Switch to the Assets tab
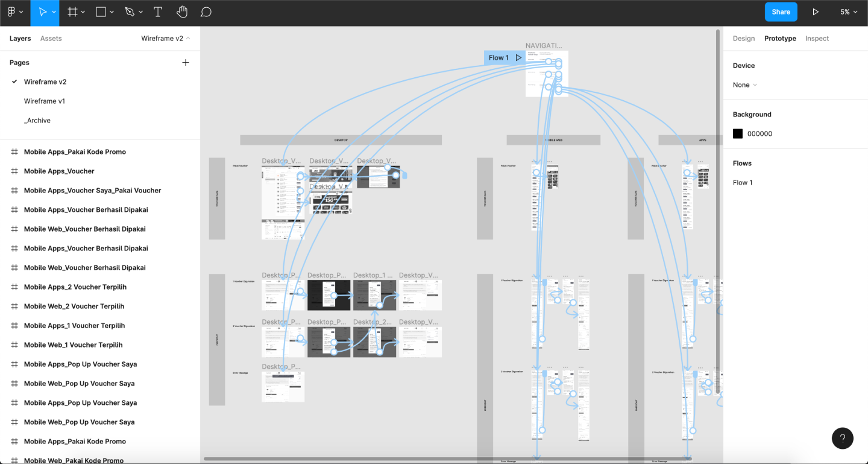868x464 pixels. point(51,39)
